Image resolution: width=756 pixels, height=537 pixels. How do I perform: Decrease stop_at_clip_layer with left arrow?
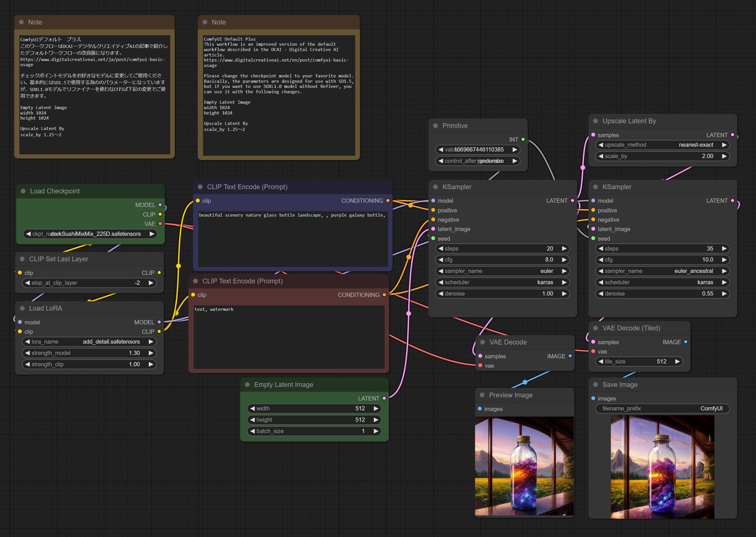[x=28, y=283]
